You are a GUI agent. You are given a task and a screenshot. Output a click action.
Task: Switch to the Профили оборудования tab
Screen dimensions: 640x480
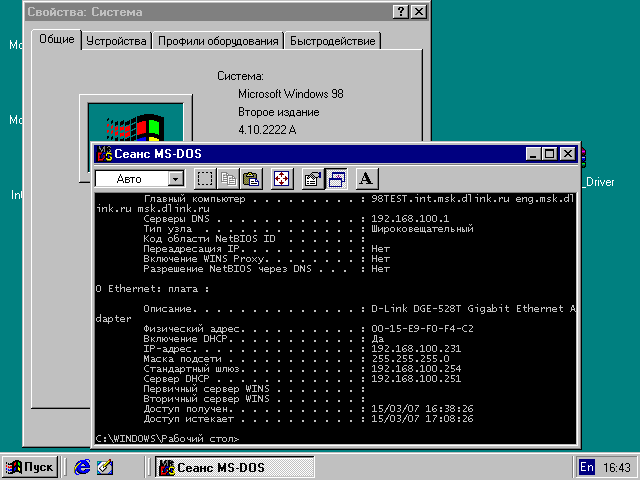tap(218, 41)
